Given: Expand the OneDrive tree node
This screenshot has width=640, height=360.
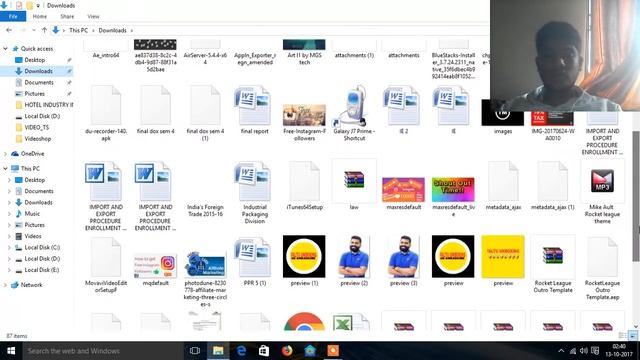Looking at the screenshot, I should [5, 153].
